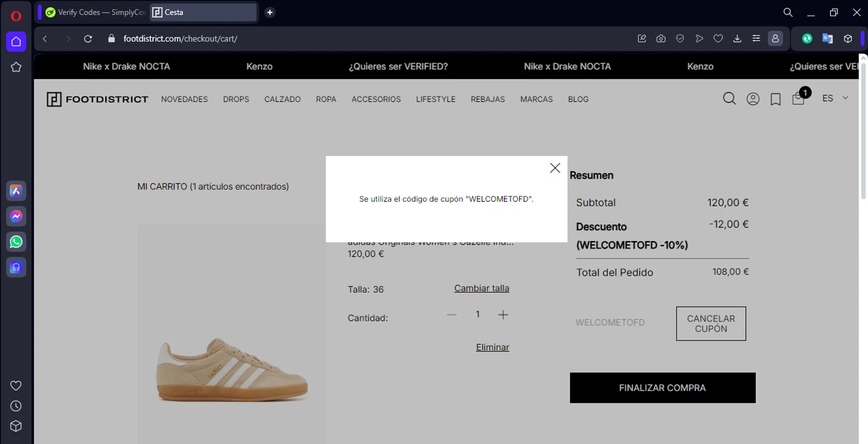Increase quantity with plus button
The image size is (868, 444).
[x=503, y=314]
